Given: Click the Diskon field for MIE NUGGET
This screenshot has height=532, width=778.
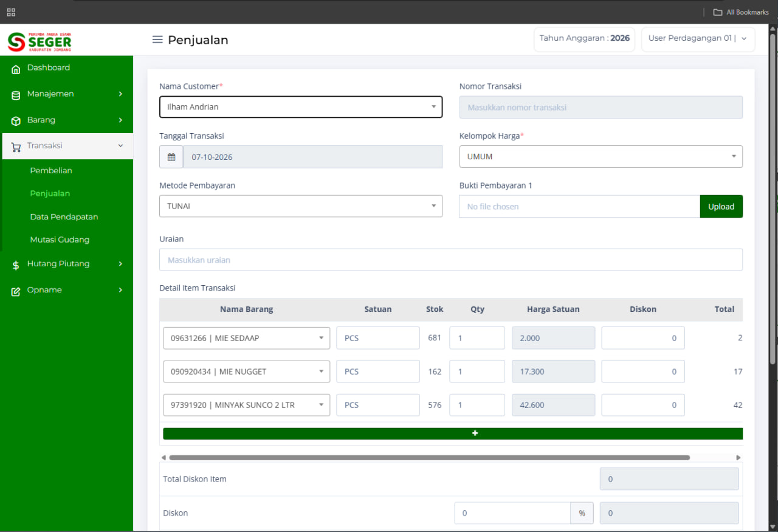Looking at the screenshot, I should (643, 371).
